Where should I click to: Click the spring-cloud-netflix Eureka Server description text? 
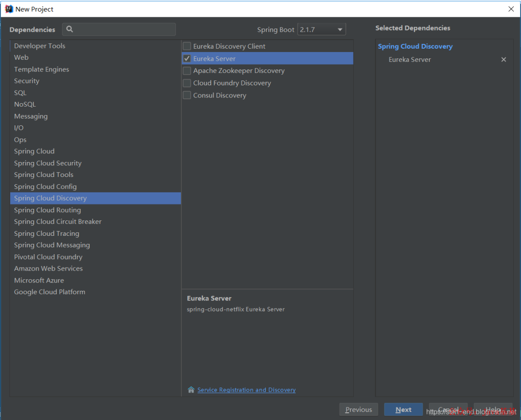tap(235, 310)
